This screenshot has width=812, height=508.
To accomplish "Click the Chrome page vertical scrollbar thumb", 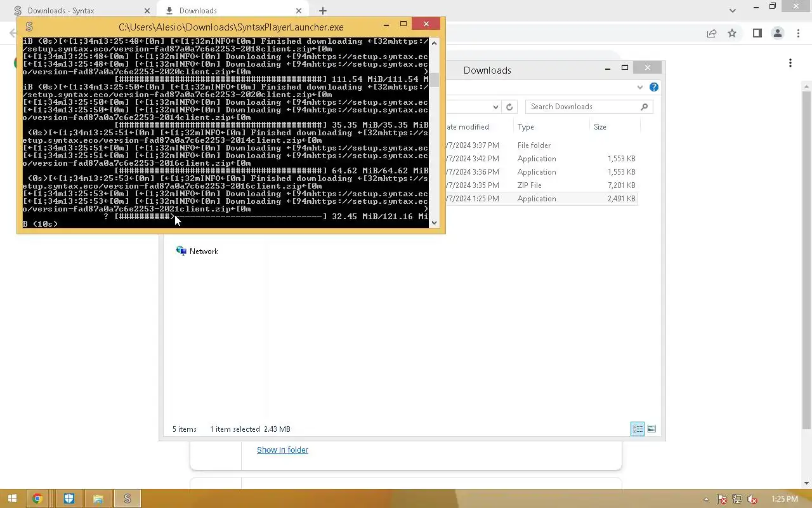I will click(806, 260).
